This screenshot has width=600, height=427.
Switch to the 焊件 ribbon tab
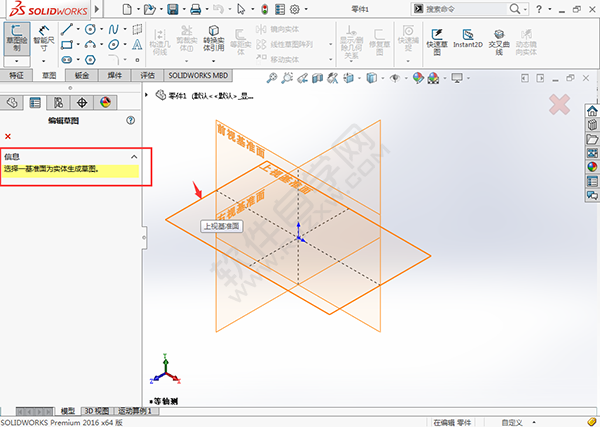(x=115, y=75)
